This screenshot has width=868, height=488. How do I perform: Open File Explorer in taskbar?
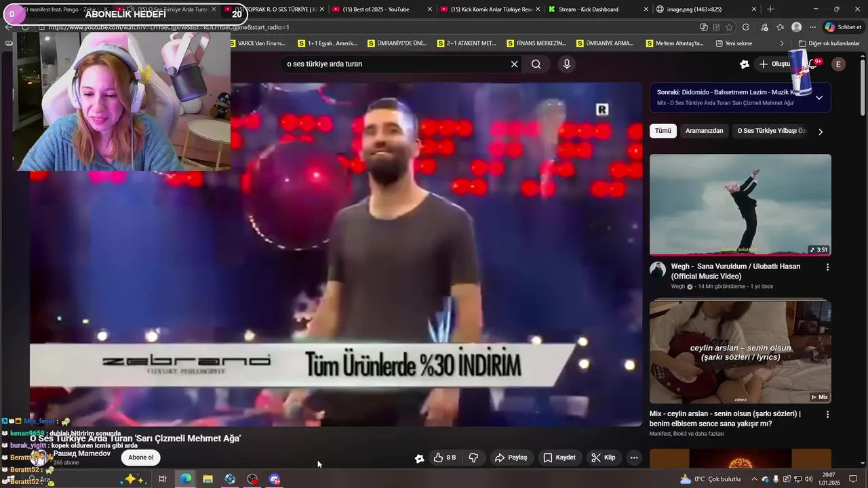pyautogui.click(x=208, y=479)
